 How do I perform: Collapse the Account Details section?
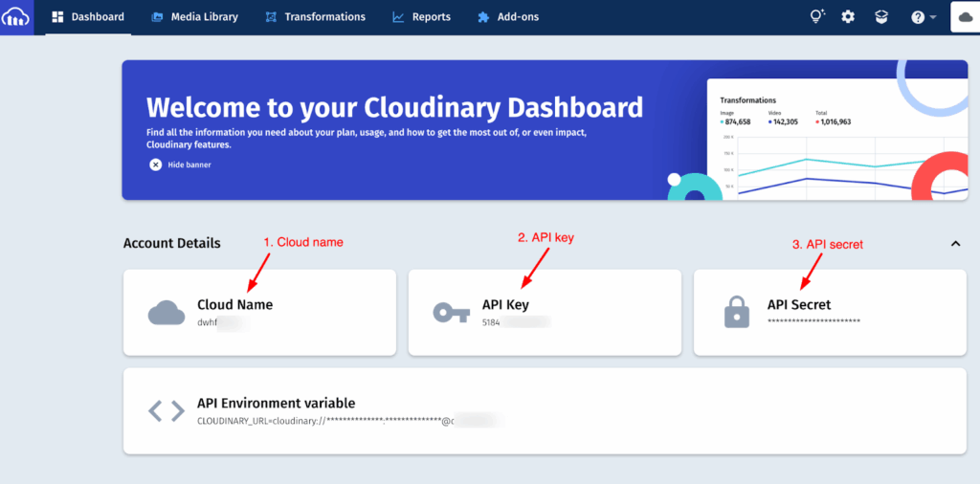click(955, 244)
